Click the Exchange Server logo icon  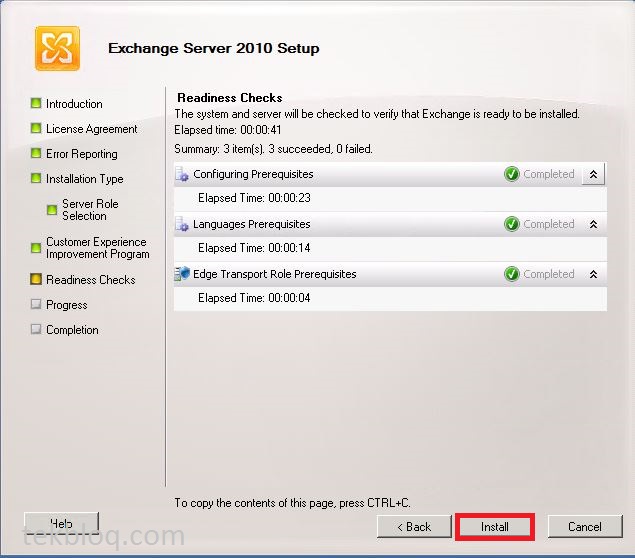coord(58,48)
